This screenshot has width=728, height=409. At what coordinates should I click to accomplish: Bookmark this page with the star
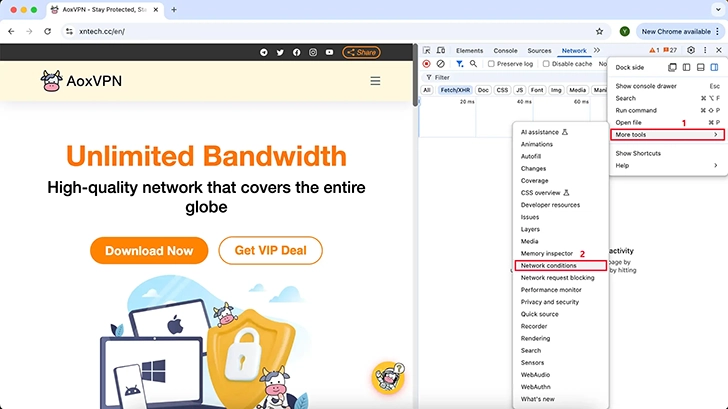(x=599, y=31)
